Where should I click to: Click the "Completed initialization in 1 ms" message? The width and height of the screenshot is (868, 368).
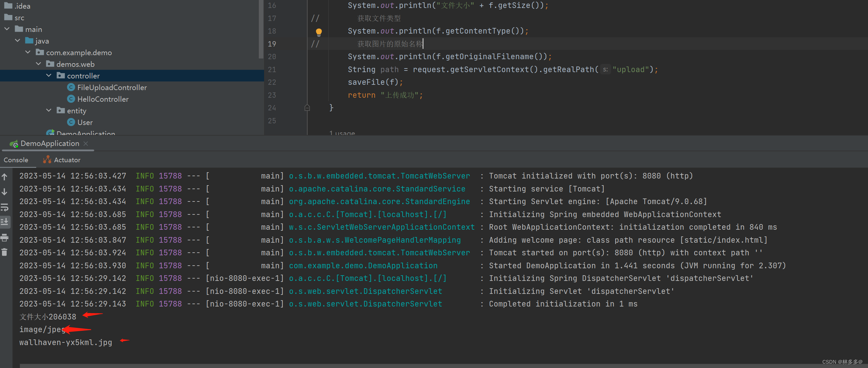[563, 304]
